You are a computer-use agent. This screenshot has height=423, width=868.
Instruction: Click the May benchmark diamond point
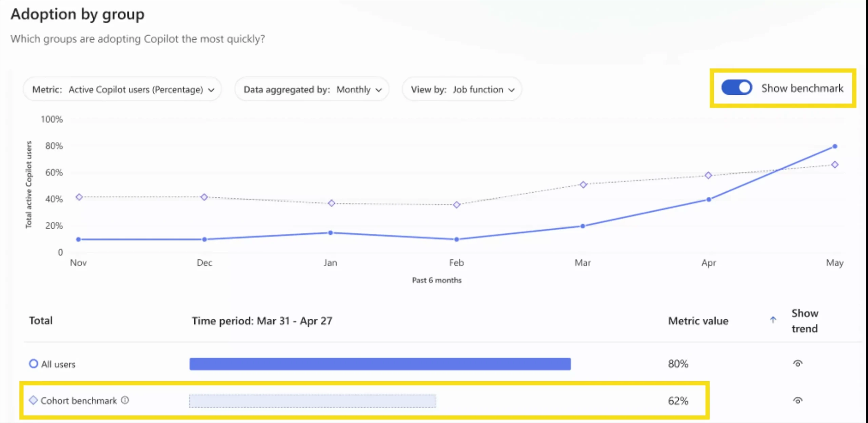click(834, 165)
